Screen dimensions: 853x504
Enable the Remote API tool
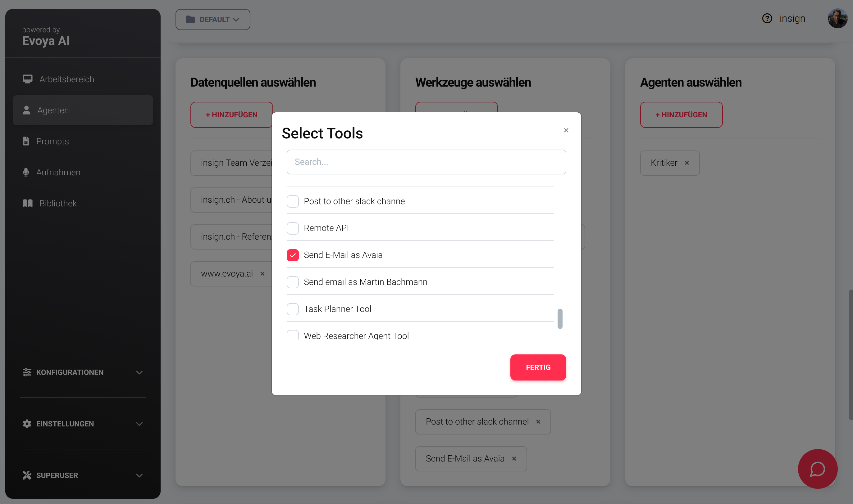click(x=293, y=228)
